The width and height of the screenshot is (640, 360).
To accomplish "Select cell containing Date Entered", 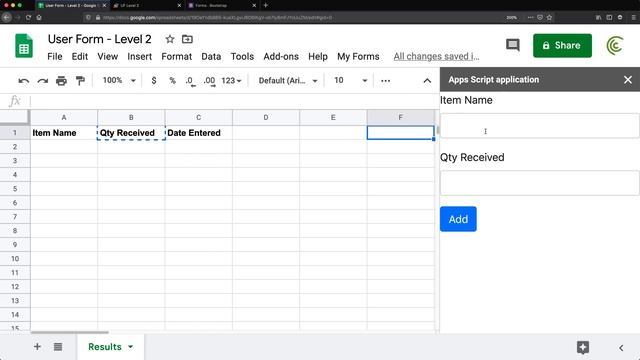I will coord(198,133).
